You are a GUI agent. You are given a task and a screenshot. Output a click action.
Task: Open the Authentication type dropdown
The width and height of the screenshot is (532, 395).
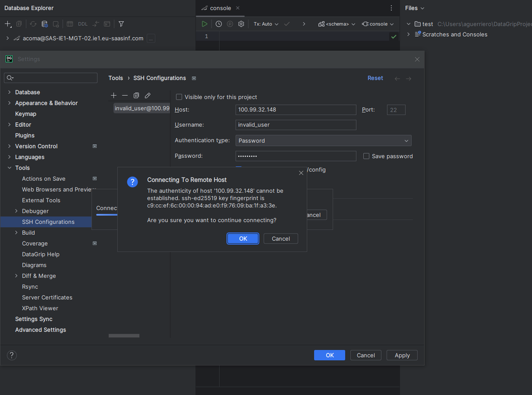[323, 141]
